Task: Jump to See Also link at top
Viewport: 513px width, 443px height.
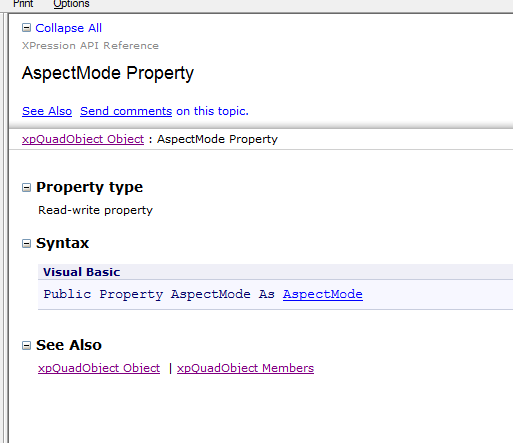Action: click(x=47, y=111)
